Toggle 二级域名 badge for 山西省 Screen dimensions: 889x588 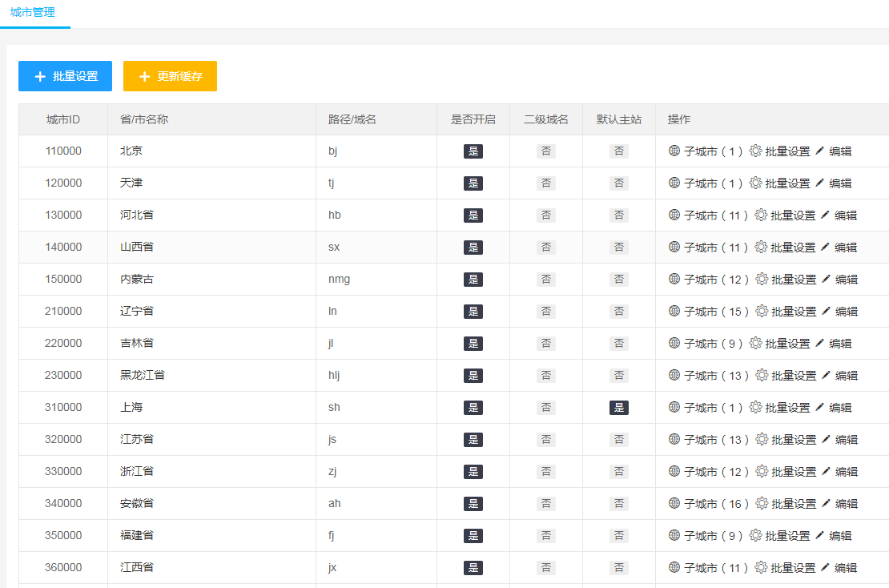pos(546,248)
